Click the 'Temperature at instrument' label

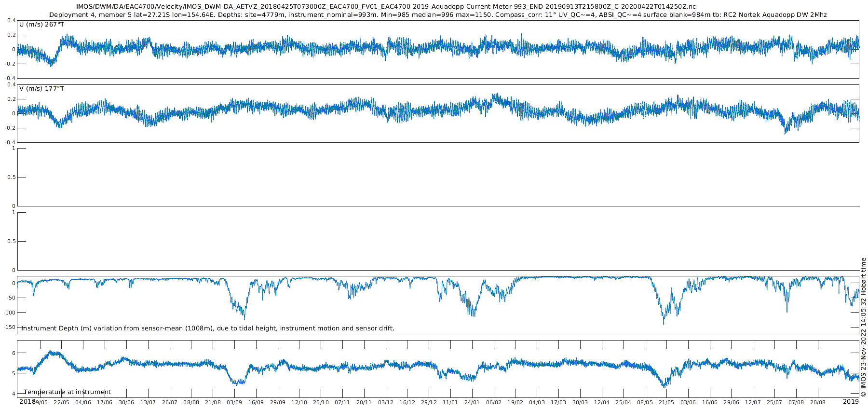pyautogui.click(x=68, y=392)
